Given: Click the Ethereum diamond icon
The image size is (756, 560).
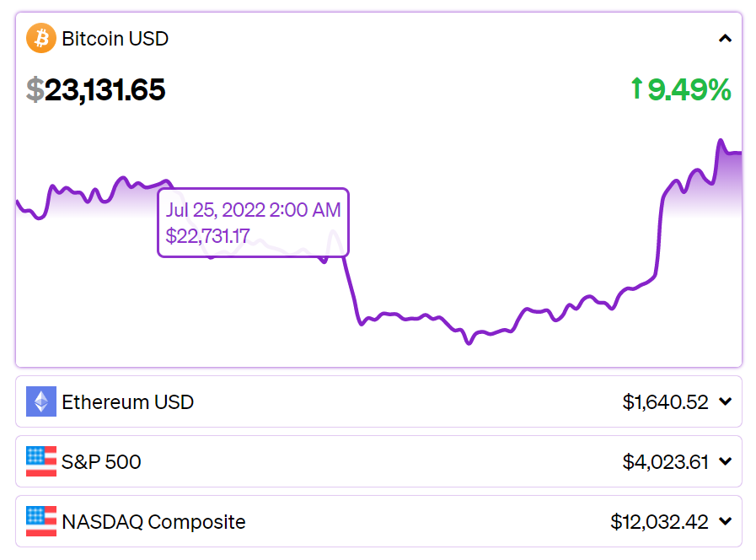Looking at the screenshot, I should [x=40, y=401].
